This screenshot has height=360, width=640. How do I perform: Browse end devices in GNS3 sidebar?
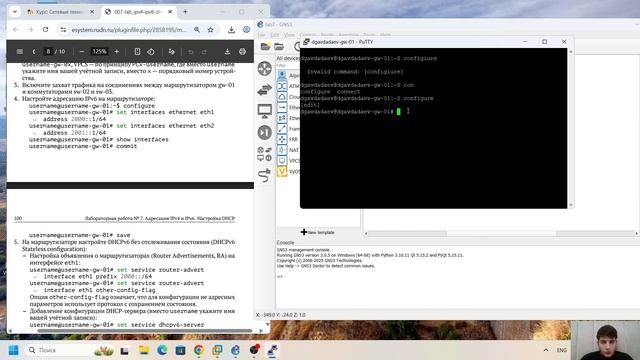264,111
